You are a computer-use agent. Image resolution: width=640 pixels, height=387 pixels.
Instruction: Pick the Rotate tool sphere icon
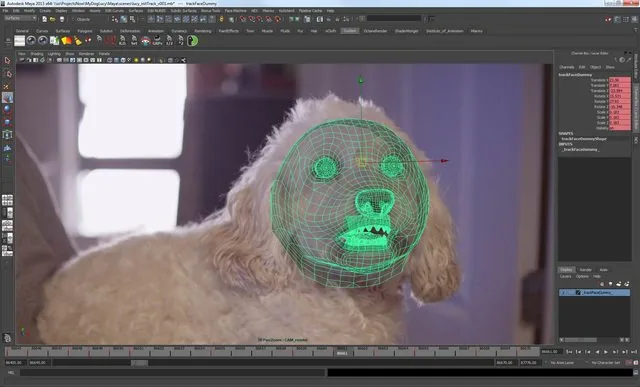7,109
